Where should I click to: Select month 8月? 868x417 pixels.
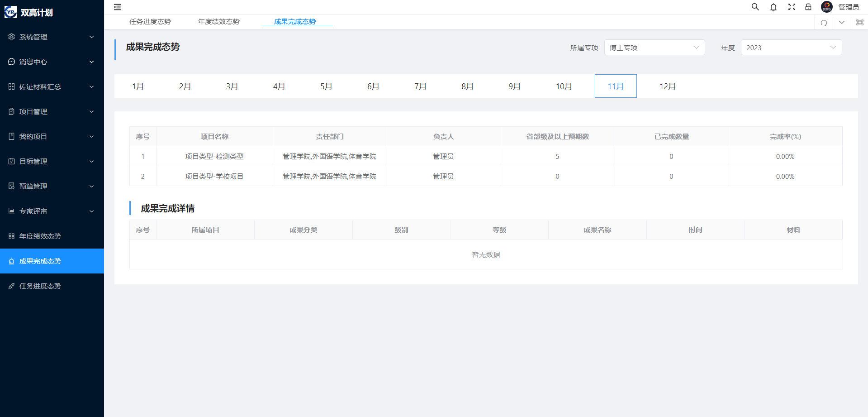coord(467,86)
